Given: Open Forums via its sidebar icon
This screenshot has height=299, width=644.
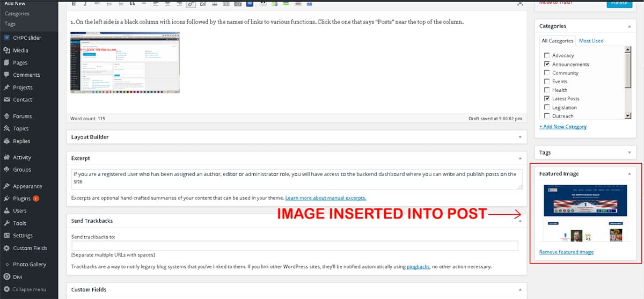Looking at the screenshot, I should pos(6,116).
